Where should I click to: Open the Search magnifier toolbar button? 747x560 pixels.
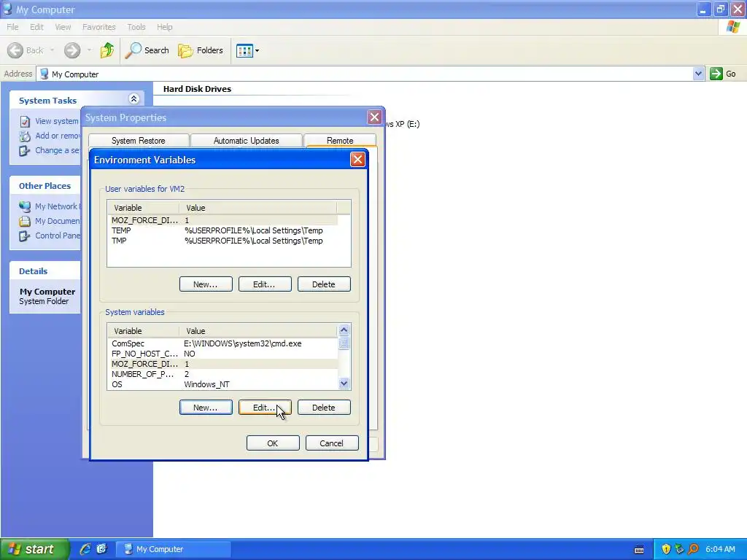click(x=147, y=50)
